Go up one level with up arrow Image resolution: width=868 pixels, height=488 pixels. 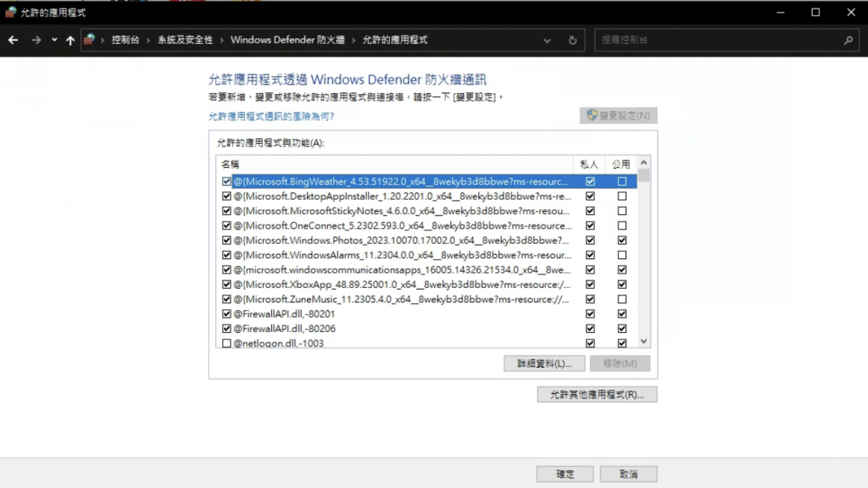click(70, 40)
